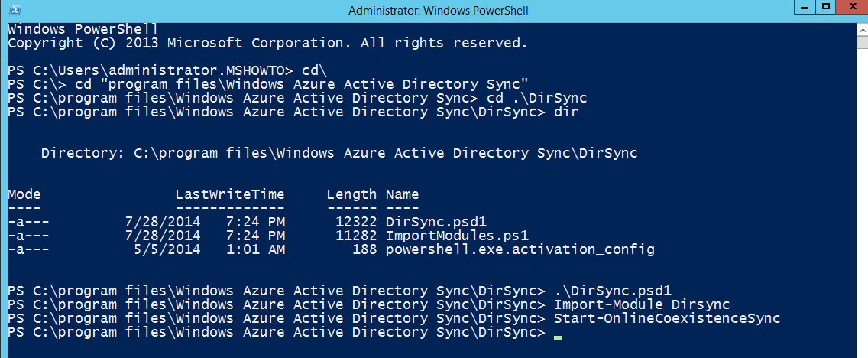Select the file name DirSync.psd1 in listing
Screen dimensions: 868x358
click(x=436, y=223)
